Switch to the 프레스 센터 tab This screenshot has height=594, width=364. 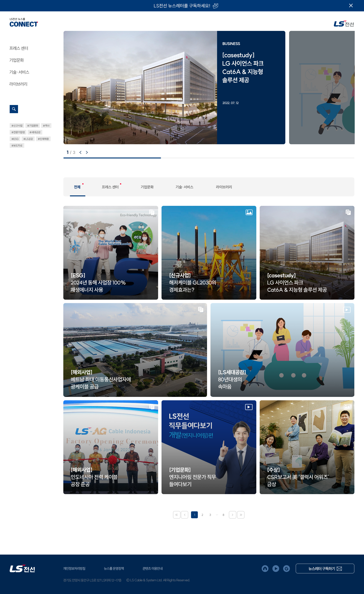[110, 187]
